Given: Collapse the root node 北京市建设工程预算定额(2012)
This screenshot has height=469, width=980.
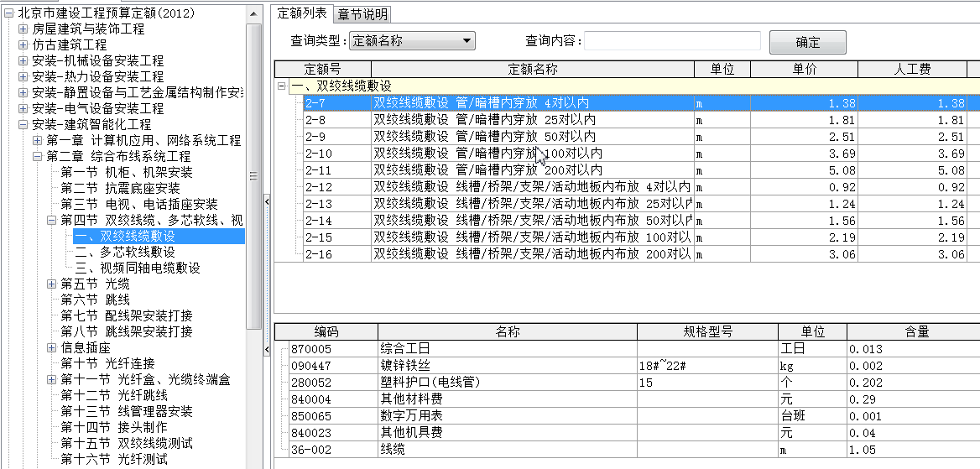Looking at the screenshot, I should pos(8,13).
